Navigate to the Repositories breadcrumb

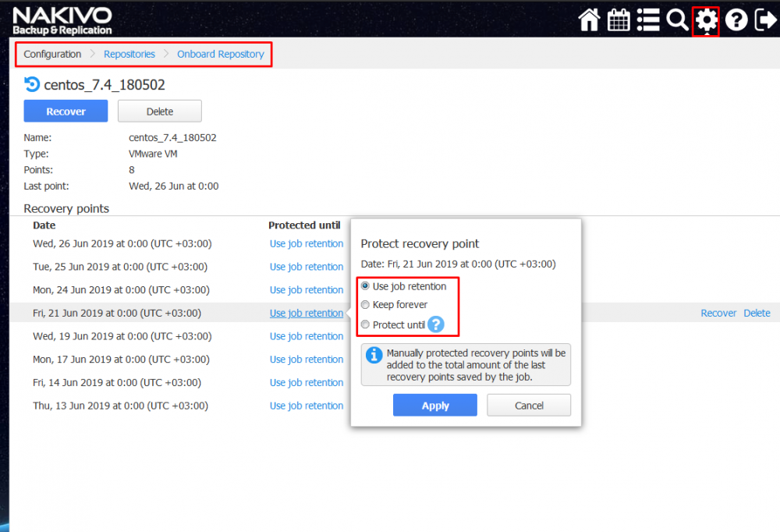(x=129, y=55)
